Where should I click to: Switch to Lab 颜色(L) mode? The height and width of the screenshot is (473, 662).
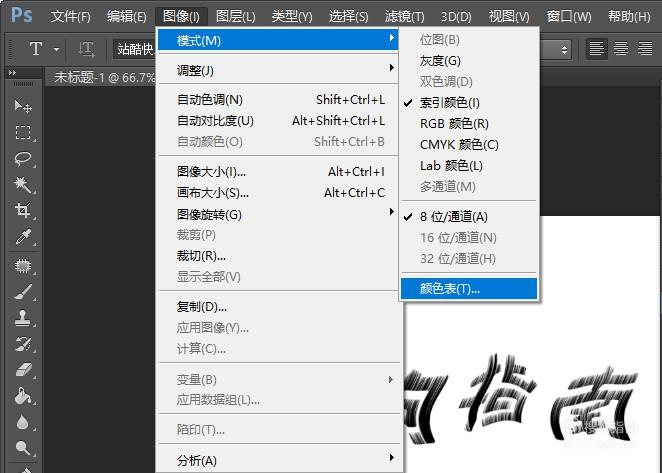tap(469, 166)
